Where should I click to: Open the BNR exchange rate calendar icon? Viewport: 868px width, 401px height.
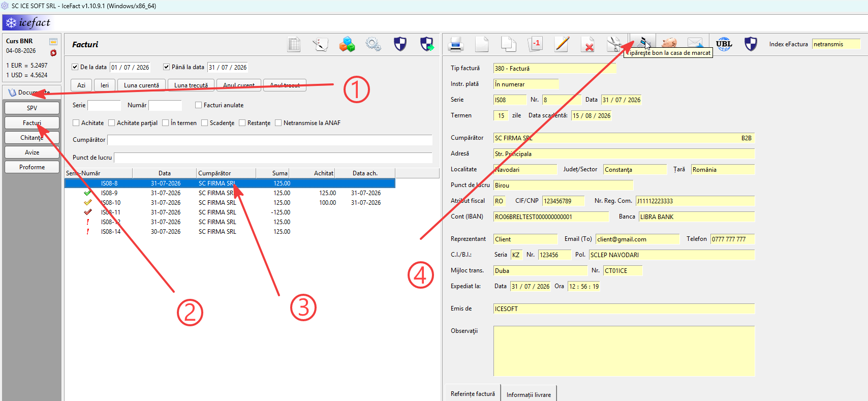(53, 41)
